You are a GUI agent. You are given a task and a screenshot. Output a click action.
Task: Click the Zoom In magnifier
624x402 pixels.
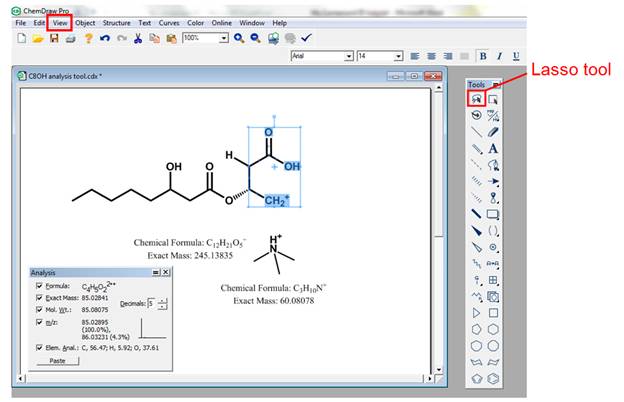pos(239,38)
